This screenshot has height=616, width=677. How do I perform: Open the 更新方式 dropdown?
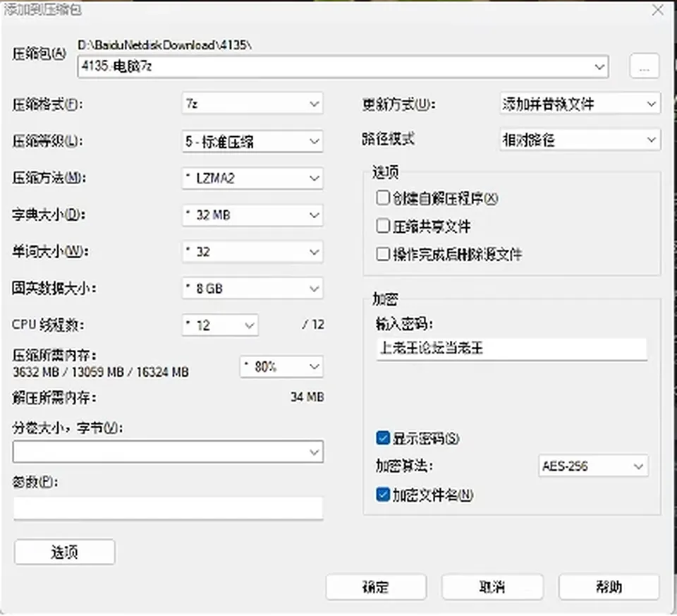pos(580,104)
